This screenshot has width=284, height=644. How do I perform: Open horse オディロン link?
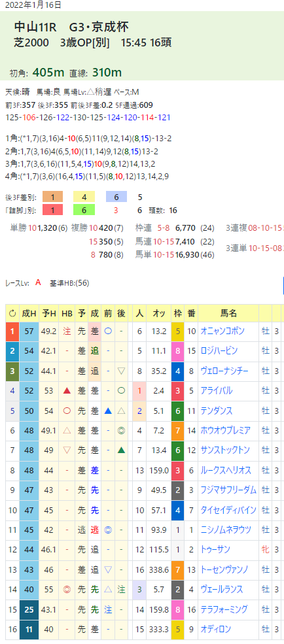[x=216, y=629]
